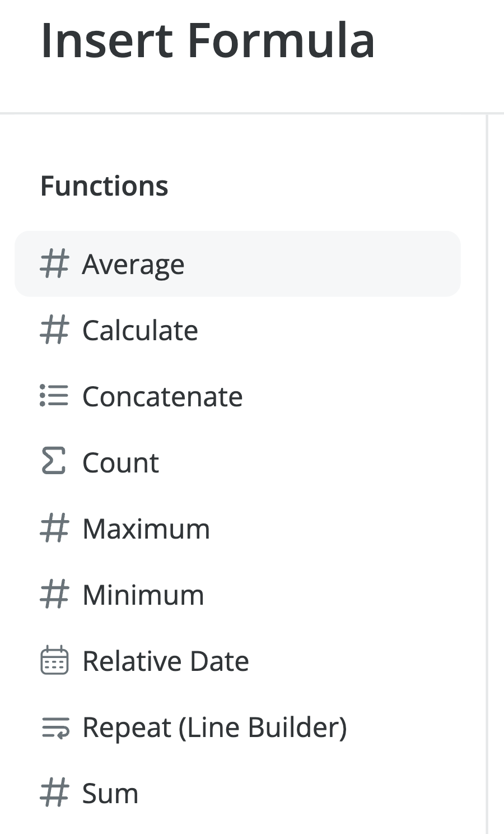Screen dimensions: 504x834
Task: Choose the Maximum function
Action: point(146,529)
